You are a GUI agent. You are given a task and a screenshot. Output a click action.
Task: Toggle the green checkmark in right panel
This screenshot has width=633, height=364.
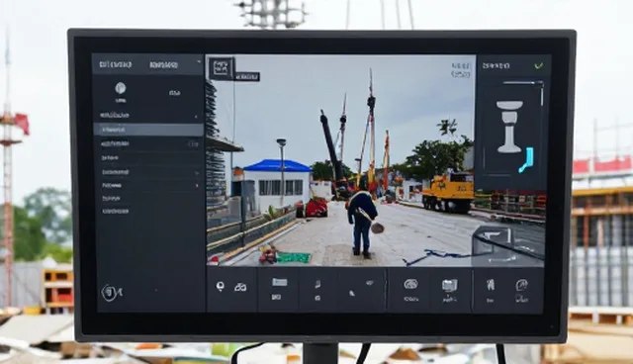[x=538, y=65]
